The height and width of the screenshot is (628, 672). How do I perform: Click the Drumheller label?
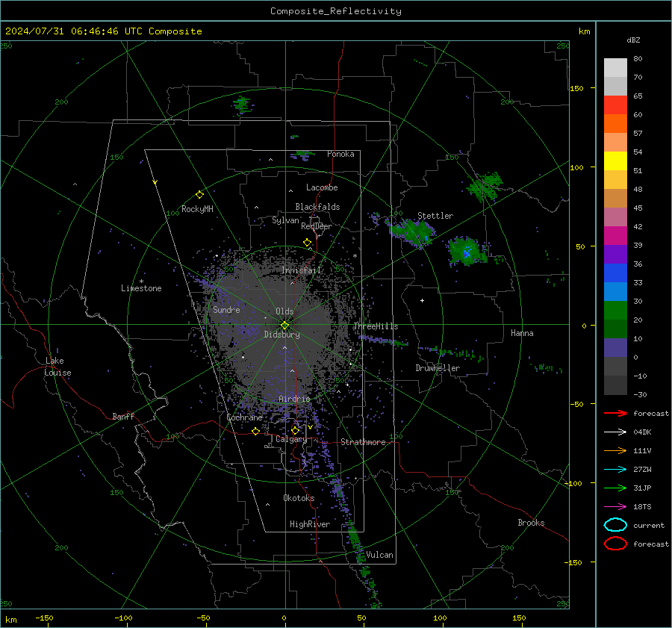click(x=438, y=368)
